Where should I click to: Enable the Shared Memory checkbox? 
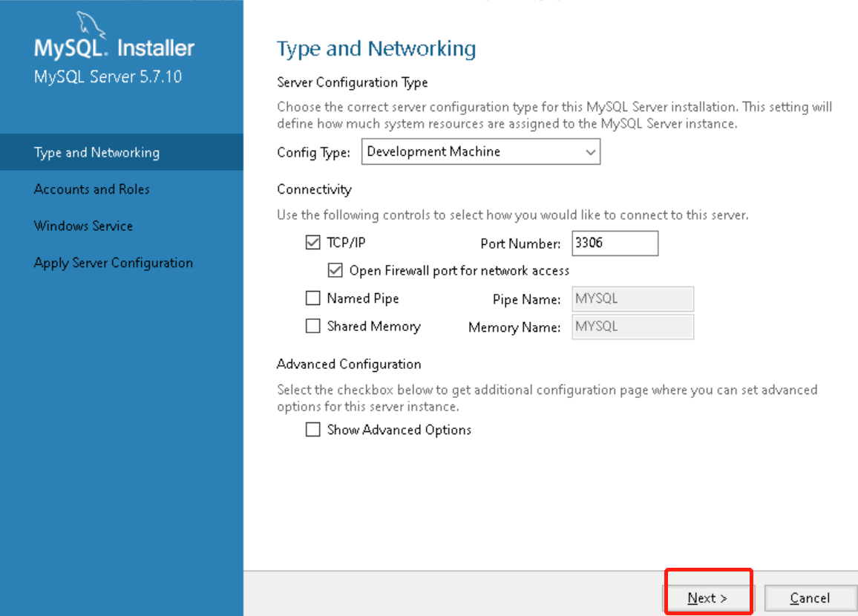click(312, 326)
